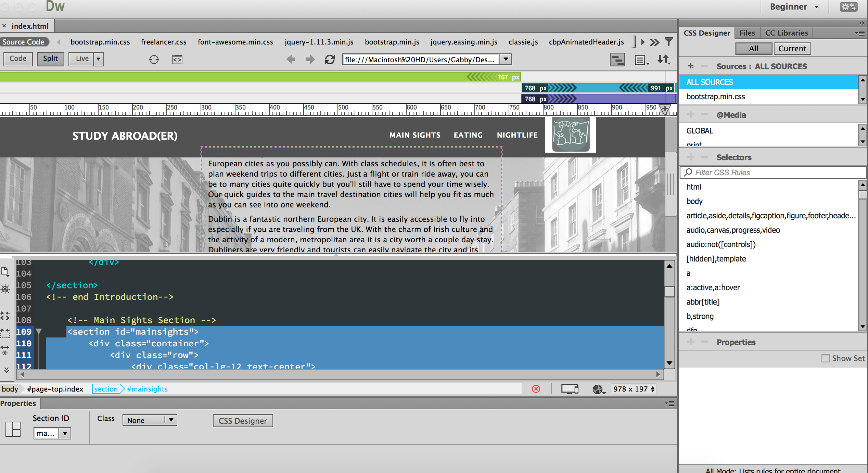Open the Live view options dropdown arrow

tap(99, 59)
